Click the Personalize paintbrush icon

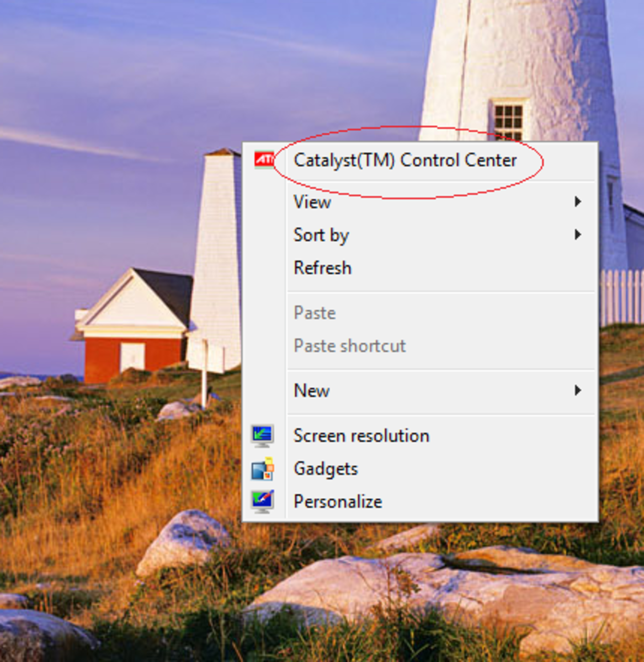pyautogui.click(x=263, y=501)
